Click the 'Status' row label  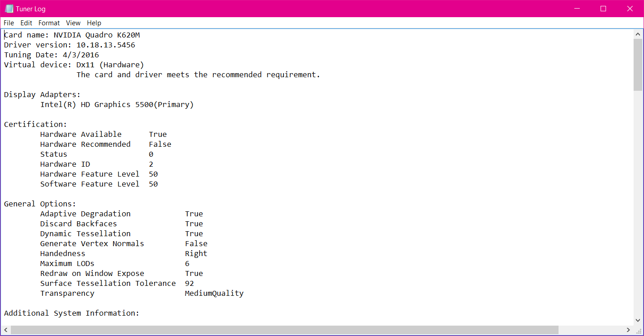tap(54, 154)
